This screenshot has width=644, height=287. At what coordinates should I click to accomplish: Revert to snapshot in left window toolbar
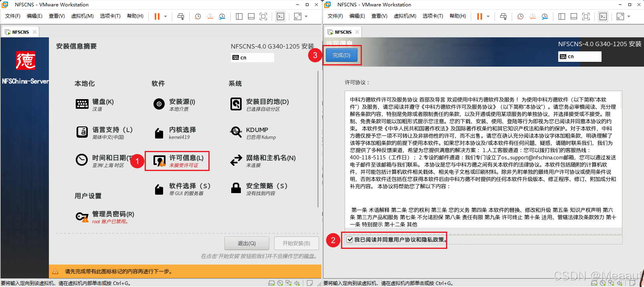pyautogui.click(x=210, y=16)
